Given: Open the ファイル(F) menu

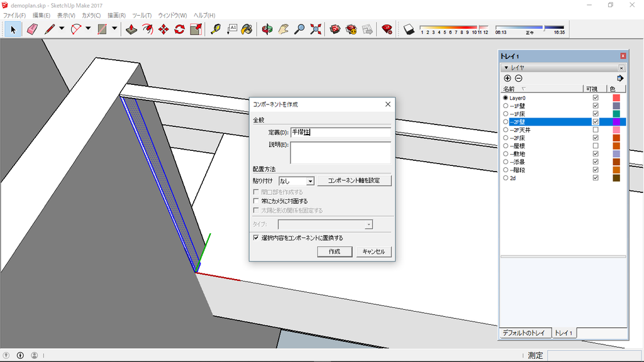Looking at the screenshot, I should [14, 15].
